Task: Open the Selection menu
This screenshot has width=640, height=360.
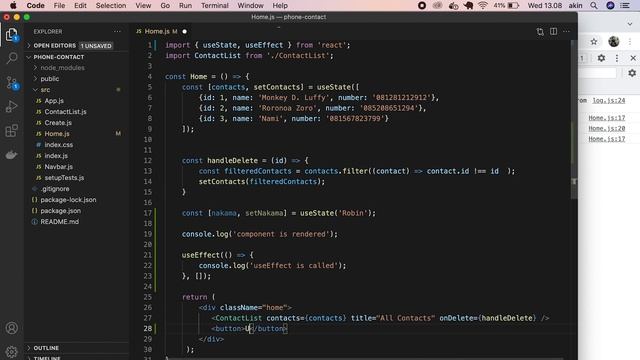Action: tap(111, 6)
